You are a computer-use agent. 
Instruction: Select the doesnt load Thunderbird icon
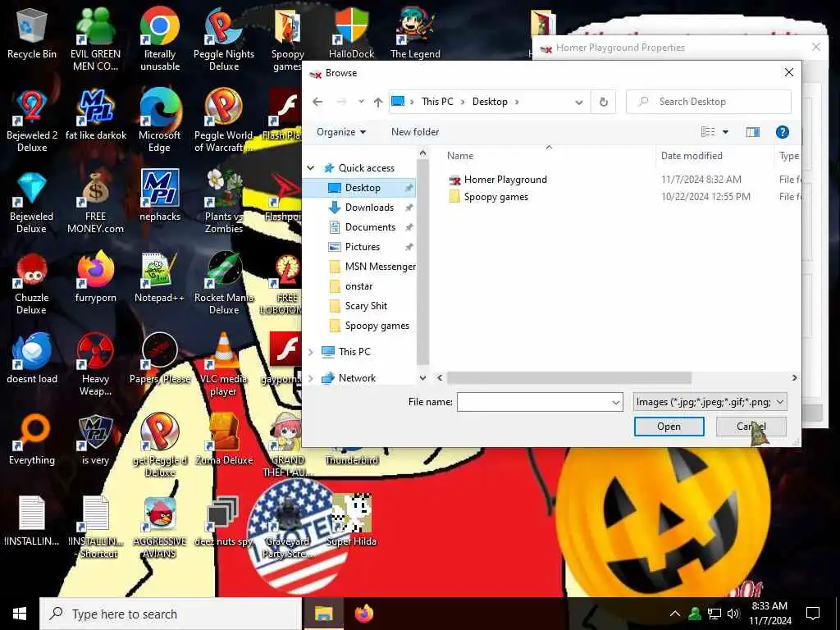[32, 358]
